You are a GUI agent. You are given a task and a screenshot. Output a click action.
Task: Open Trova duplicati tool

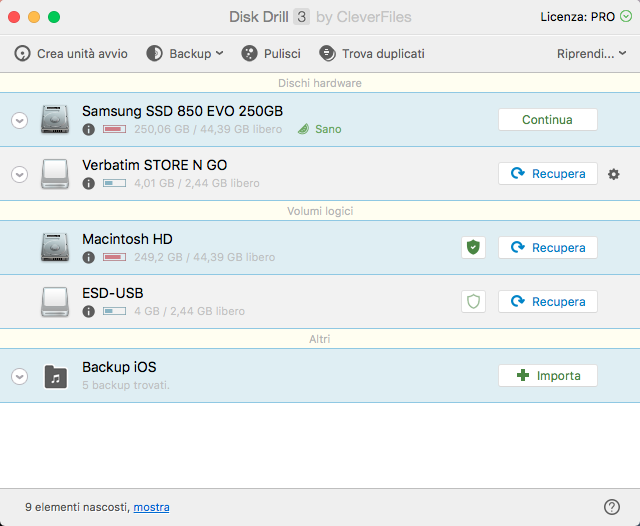tap(372, 53)
